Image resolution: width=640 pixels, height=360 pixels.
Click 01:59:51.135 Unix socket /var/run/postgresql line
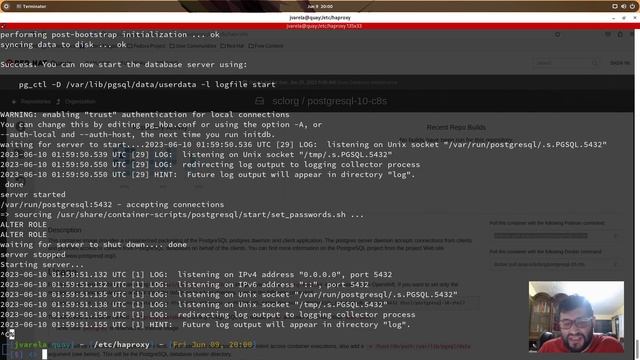229,295
